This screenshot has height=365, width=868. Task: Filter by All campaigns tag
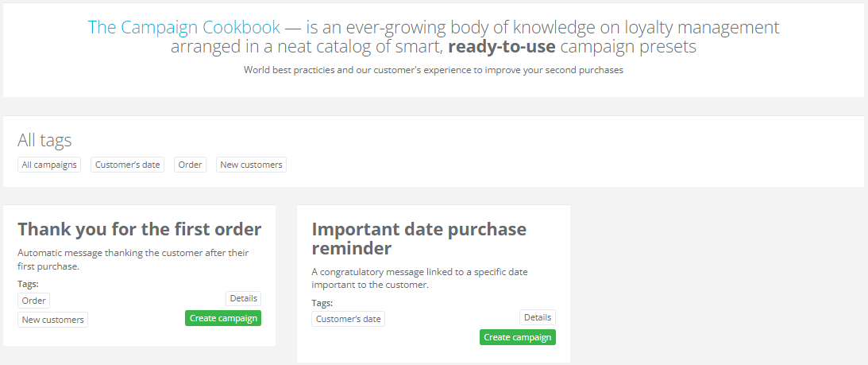49,165
